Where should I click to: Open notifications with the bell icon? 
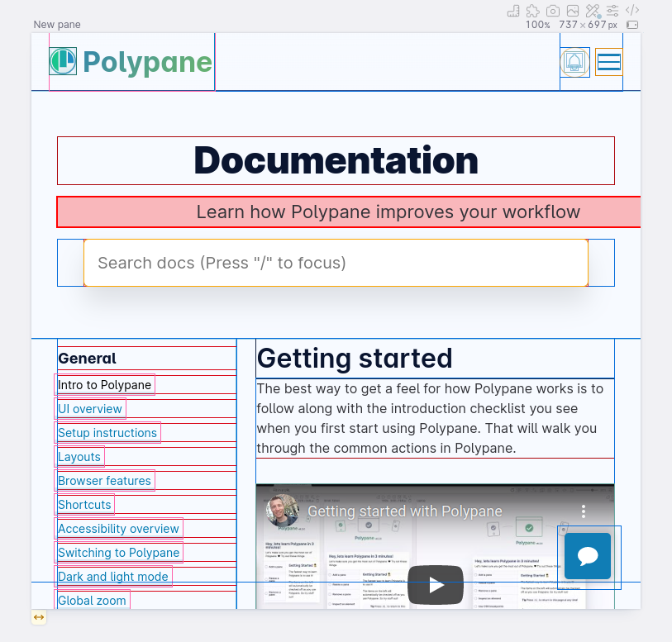point(574,62)
